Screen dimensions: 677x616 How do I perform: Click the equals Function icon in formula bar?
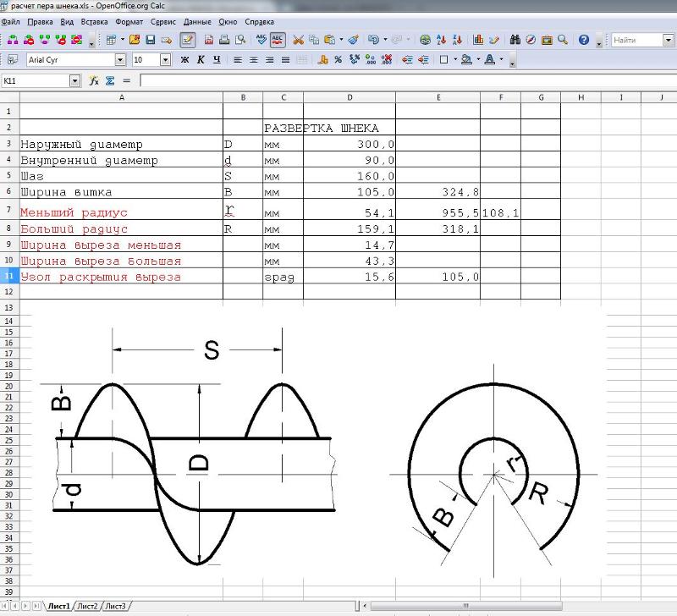coord(126,80)
